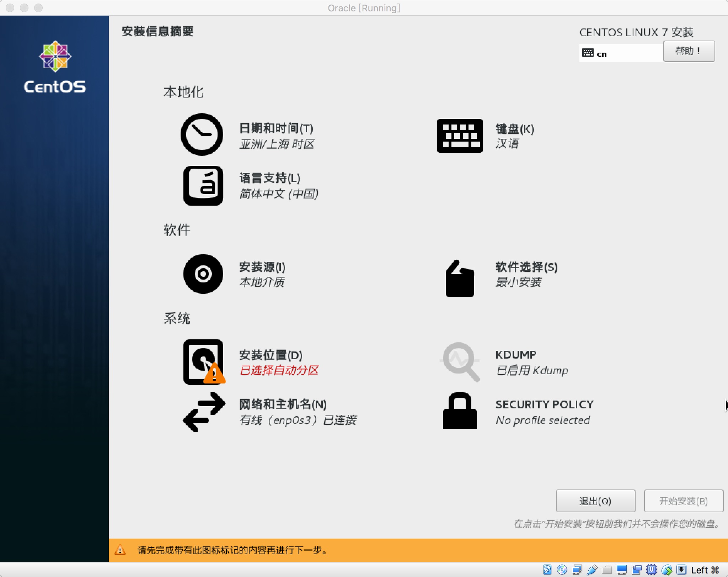Click VirtualBox display monitor status icon
728x577 pixels.
622,570
